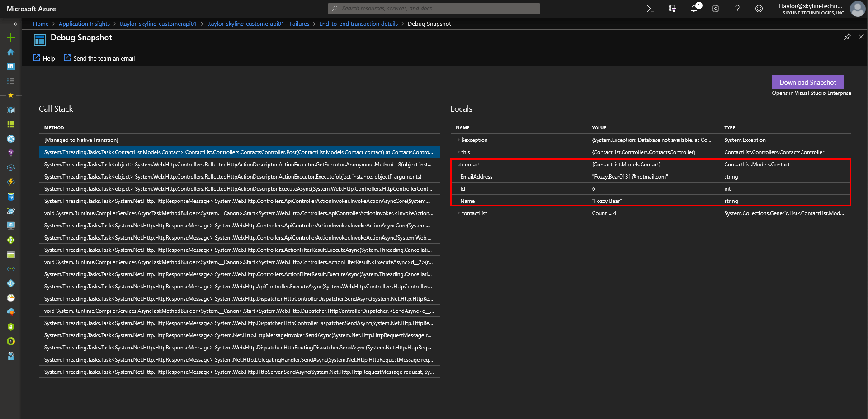
Task: Expand the $exception local variable
Action: [x=458, y=140]
